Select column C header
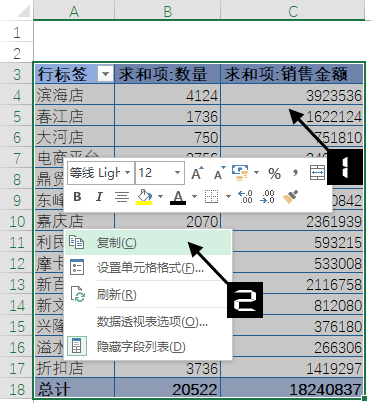Screen dimensions: 371x403 click(x=293, y=10)
